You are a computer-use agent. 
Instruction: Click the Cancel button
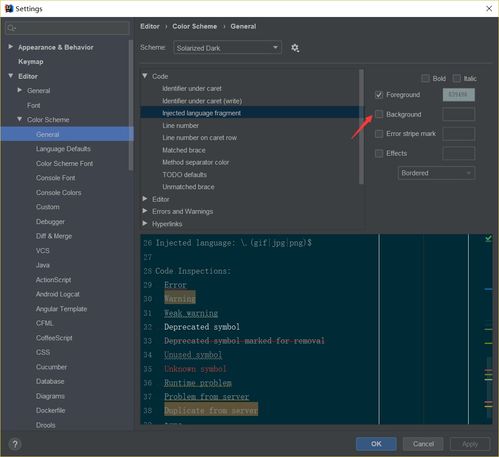click(423, 444)
